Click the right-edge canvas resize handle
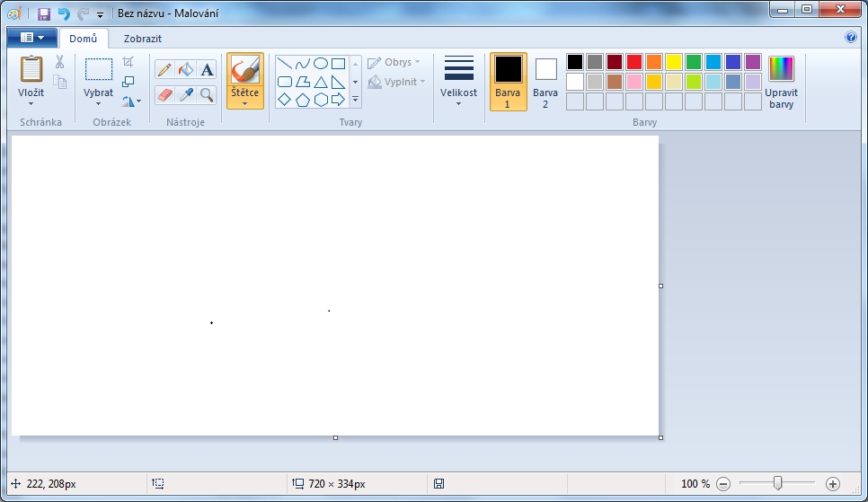The height and width of the screenshot is (502, 868). click(x=661, y=286)
